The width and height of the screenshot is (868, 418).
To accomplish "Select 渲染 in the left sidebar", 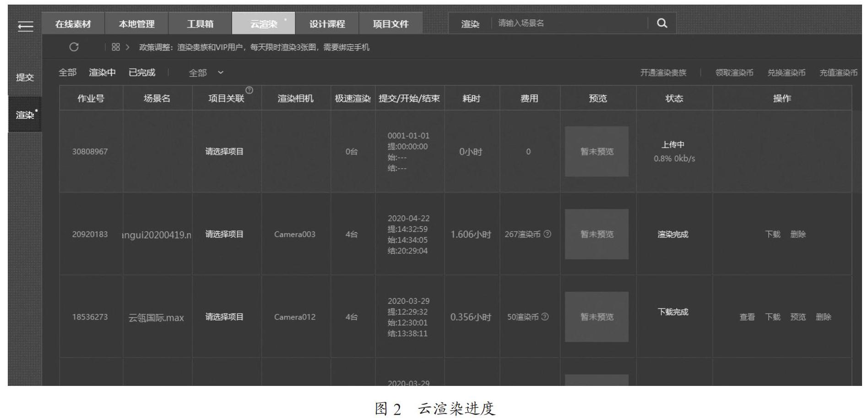I will (25, 115).
